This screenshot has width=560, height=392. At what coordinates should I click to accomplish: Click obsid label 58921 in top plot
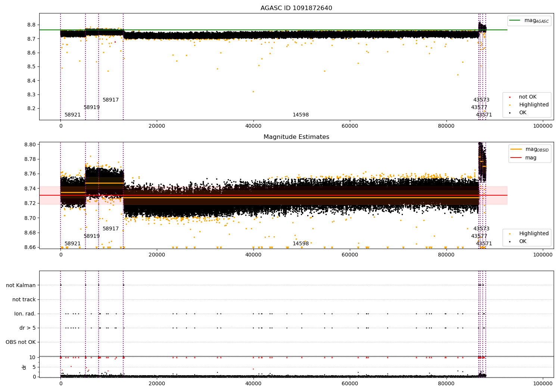72,115
